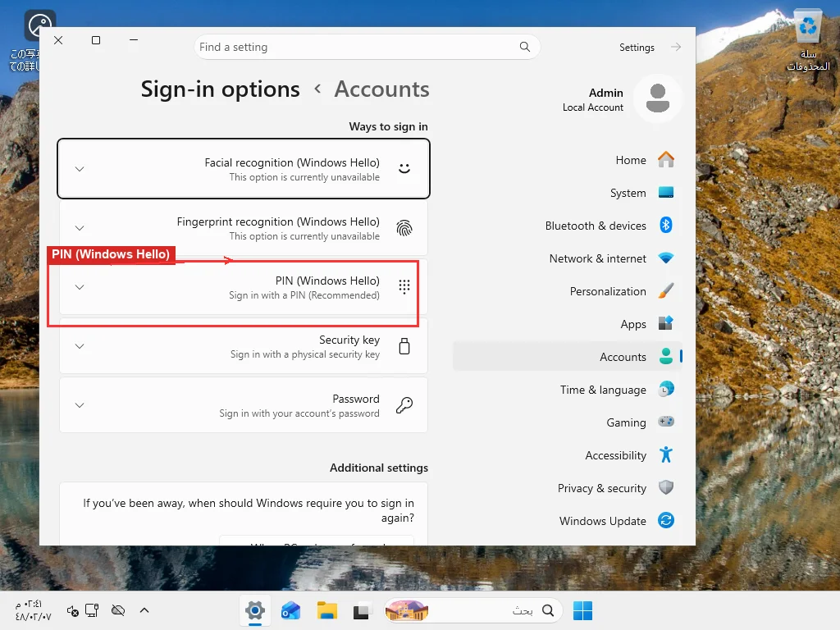840x630 pixels.
Task: Expand Facial recognition (Windows Hello) chevron
Action: point(80,169)
